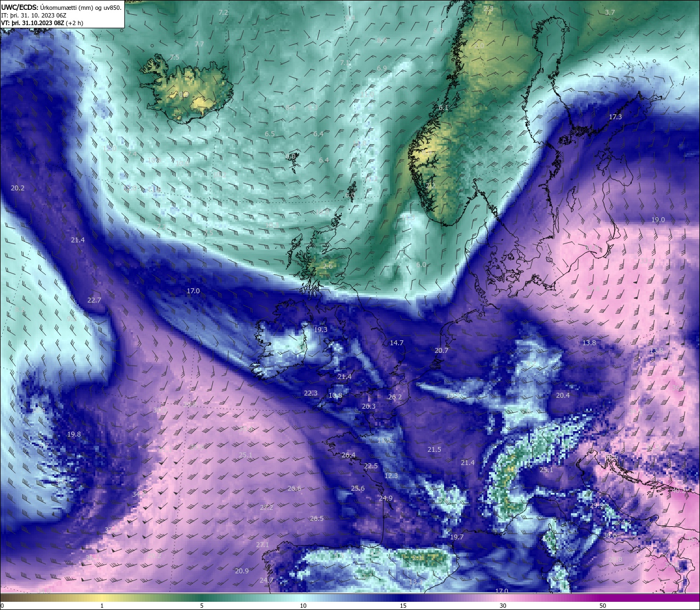The image size is (700, 610).
Task: Click the 19.7 value near Gulf of Lion
Action: [x=457, y=537]
